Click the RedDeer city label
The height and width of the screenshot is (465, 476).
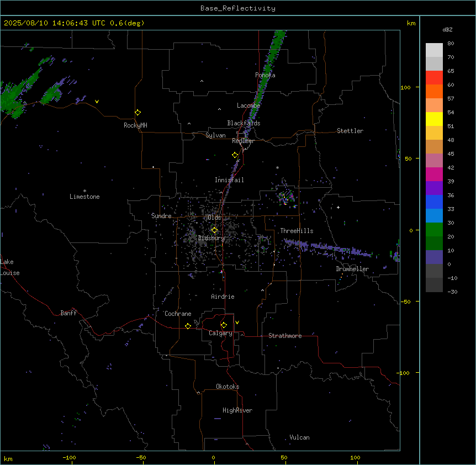tap(243, 141)
